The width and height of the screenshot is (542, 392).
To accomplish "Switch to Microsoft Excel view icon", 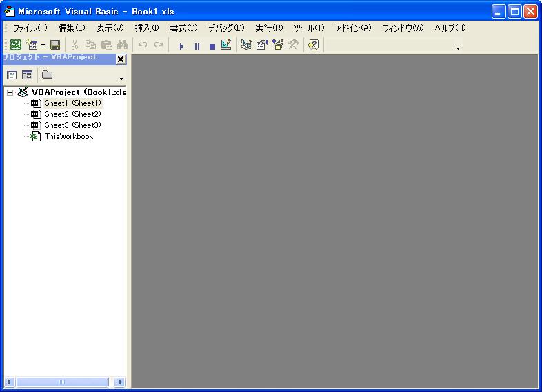I will click(x=16, y=45).
